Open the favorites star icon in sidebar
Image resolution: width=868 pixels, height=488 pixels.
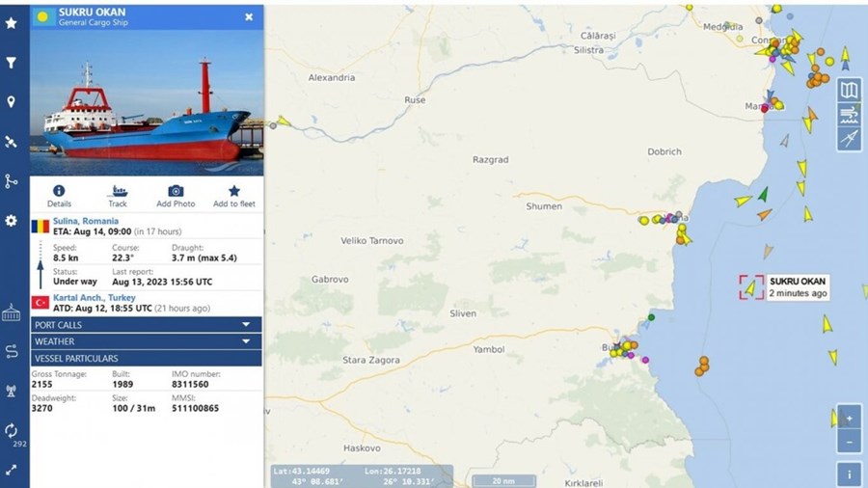pos(11,23)
